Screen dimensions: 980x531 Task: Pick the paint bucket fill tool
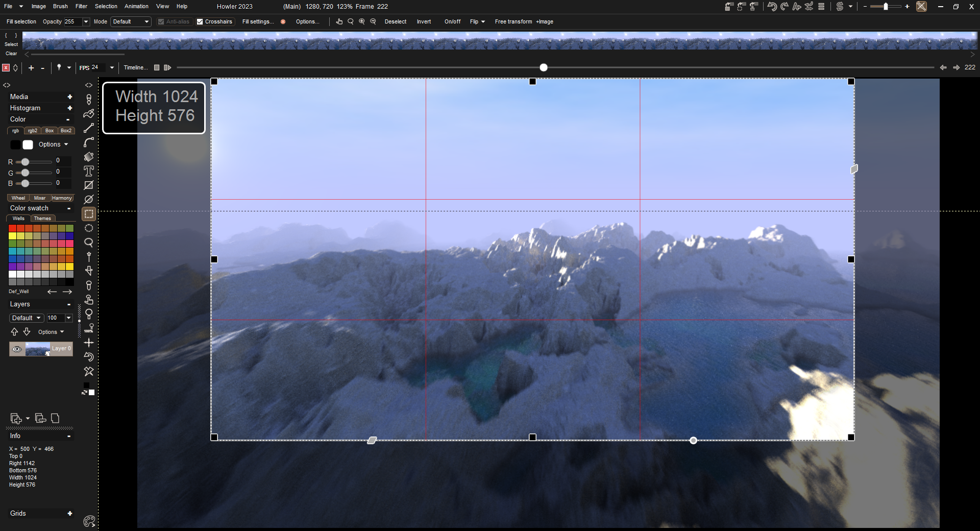pyautogui.click(x=89, y=157)
